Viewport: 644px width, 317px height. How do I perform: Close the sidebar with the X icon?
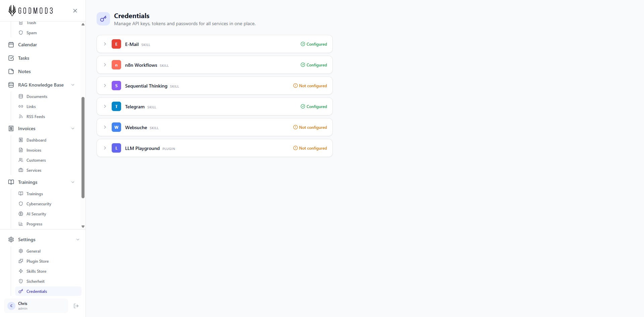point(75,11)
